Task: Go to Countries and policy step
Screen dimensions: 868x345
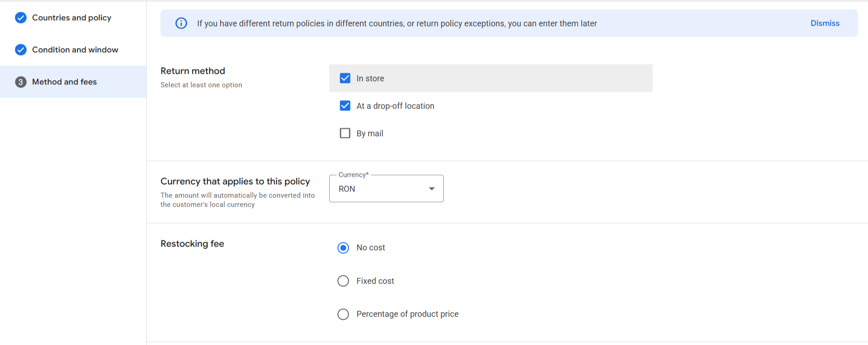Action: 72,17
